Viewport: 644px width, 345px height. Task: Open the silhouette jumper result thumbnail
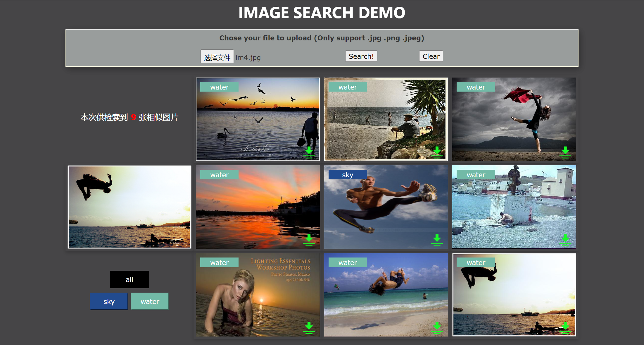point(514,295)
